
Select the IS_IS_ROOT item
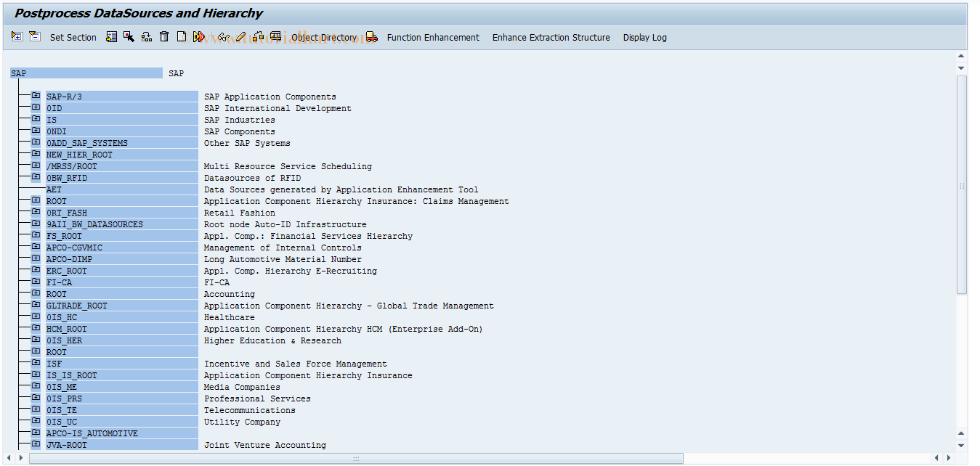tap(122, 375)
